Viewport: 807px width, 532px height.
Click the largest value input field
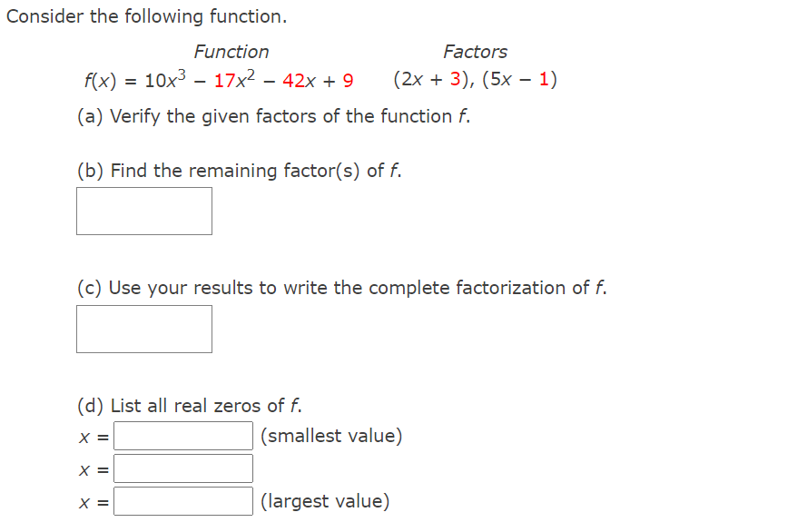(x=182, y=501)
